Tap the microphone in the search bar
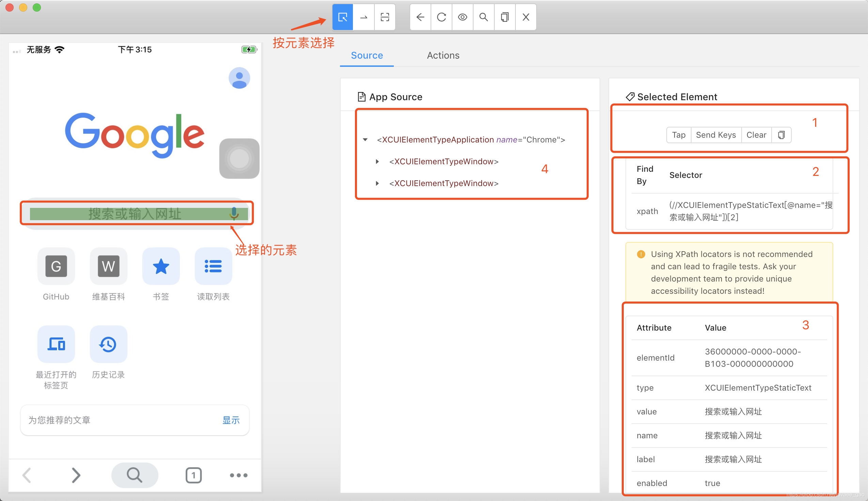Image resolution: width=868 pixels, height=501 pixels. 234,213
